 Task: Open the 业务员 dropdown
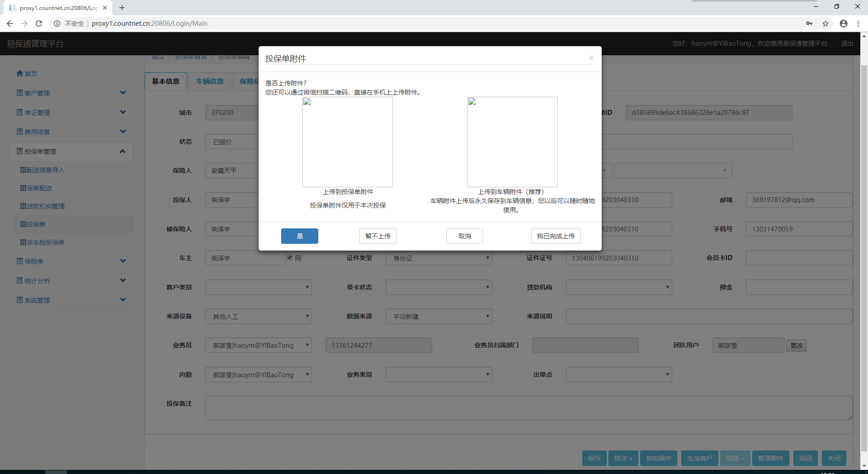(x=259, y=345)
